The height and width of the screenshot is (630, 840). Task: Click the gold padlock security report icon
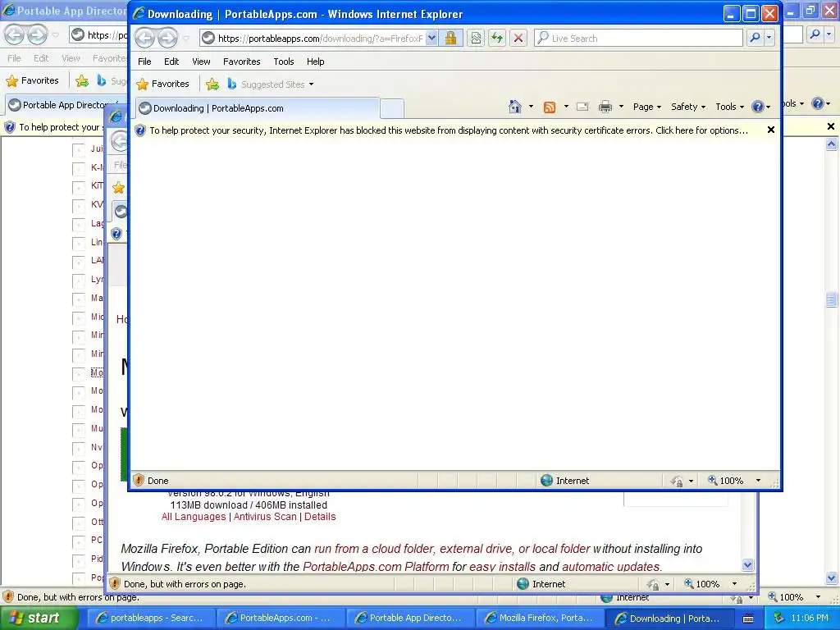click(x=450, y=38)
